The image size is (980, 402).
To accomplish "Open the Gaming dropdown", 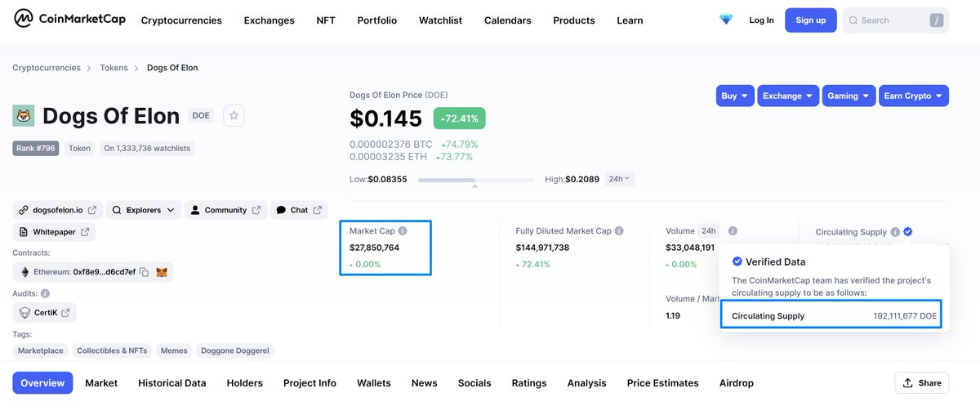I will tap(849, 96).
